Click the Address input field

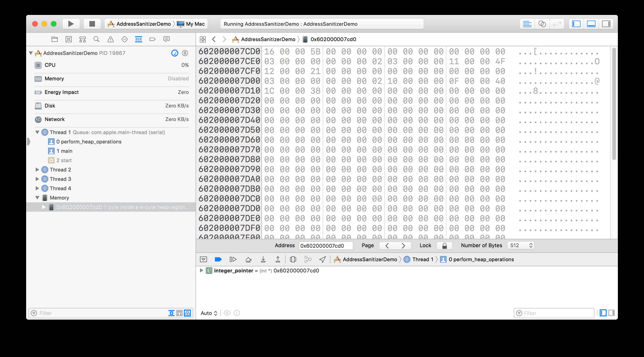pyautogui.click(x=326, y=246)
